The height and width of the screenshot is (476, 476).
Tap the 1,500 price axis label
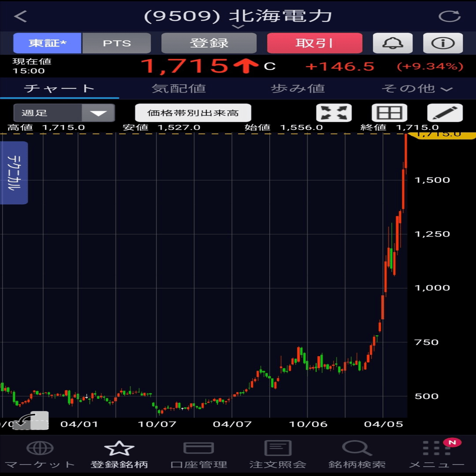432,180
